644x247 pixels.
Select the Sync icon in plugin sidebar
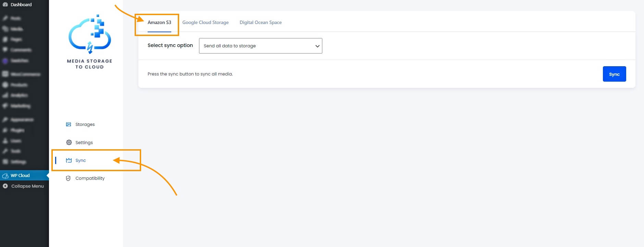[x=69, y=160]
